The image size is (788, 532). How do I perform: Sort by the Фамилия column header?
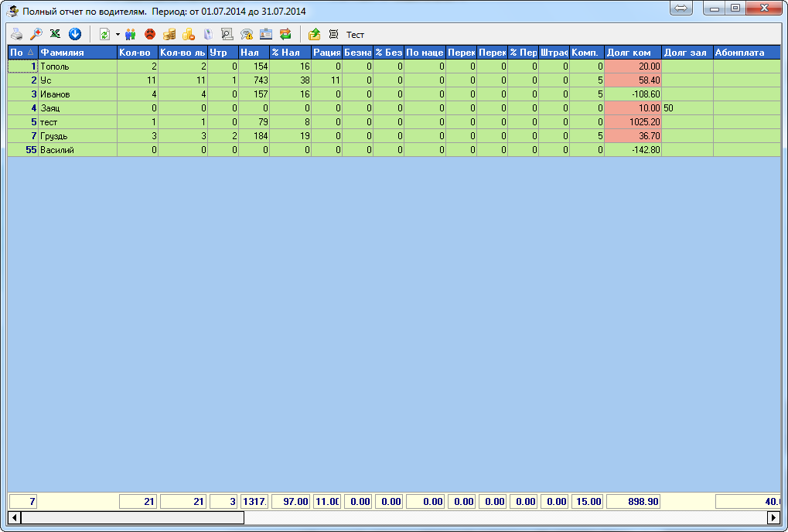tap(77, 53)
